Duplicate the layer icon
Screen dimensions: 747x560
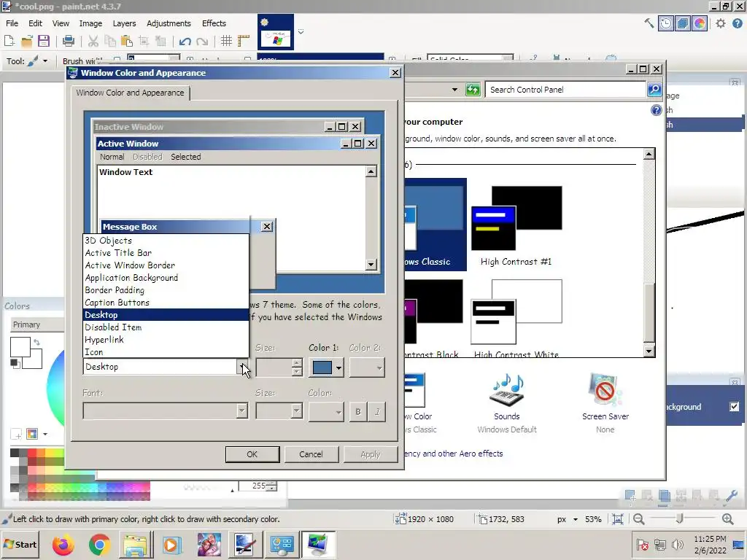pos(664,496)
